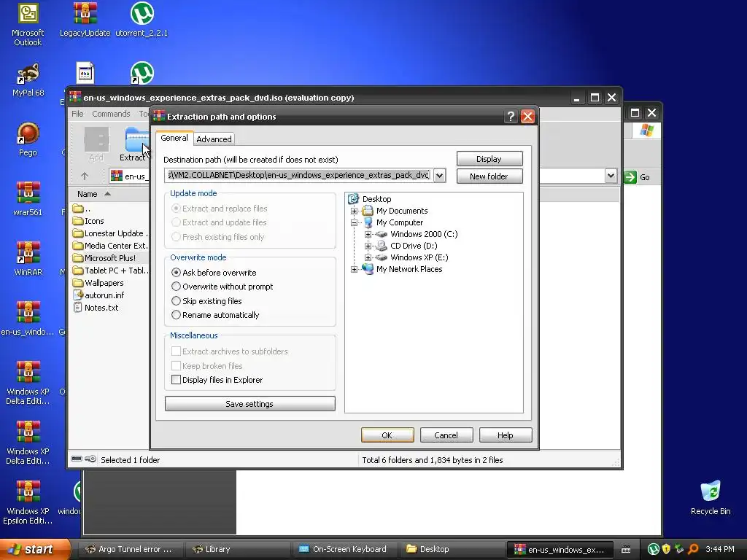Click the Start button
747x560 pixels.
(x=34, y=550)
